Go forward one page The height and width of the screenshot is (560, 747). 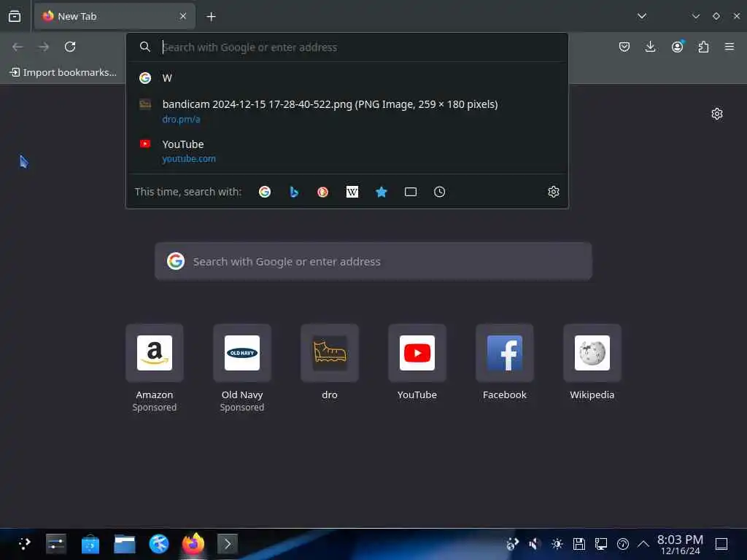44,47
